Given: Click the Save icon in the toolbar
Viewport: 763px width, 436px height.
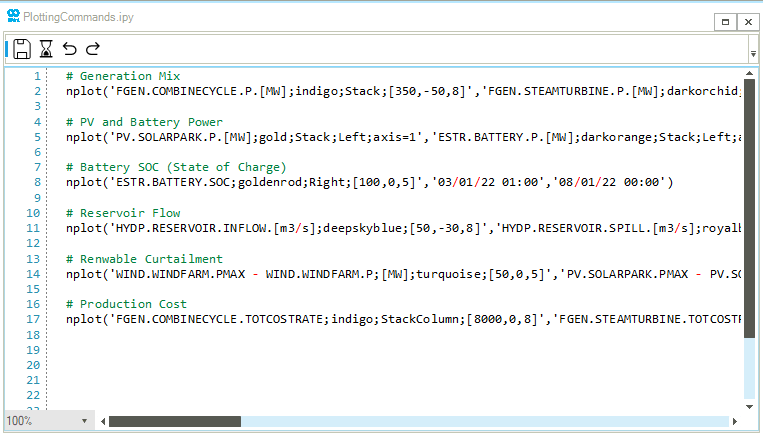Looking at the screenshot, I should 22,49.
